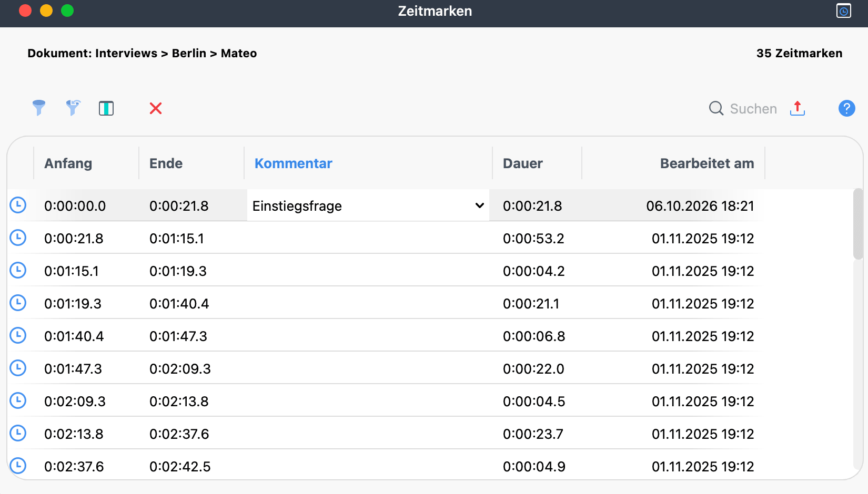Click the Suchen search field

coord(753,109)
